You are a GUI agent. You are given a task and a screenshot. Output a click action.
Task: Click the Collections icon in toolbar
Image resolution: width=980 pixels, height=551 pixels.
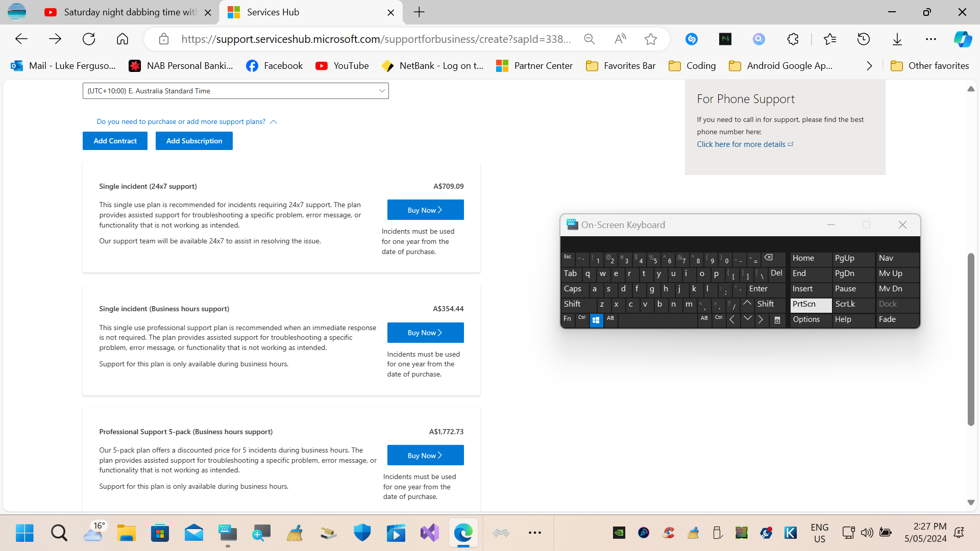point(830,39)
